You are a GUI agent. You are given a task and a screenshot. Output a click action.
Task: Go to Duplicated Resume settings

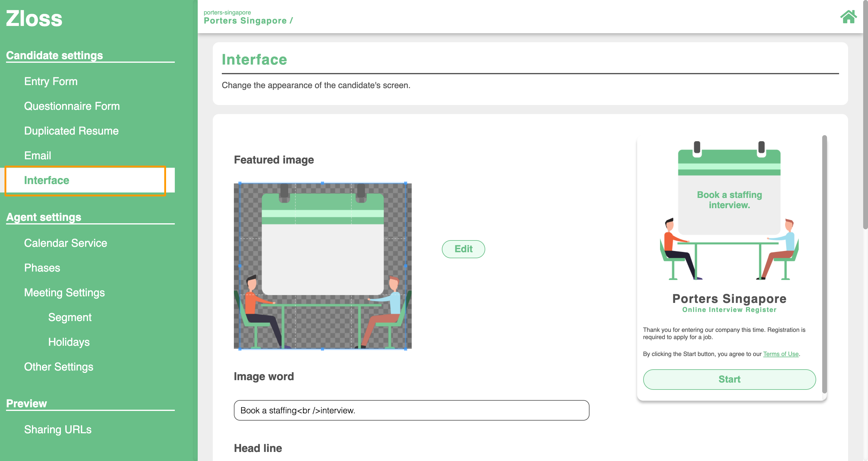point(71,131)
